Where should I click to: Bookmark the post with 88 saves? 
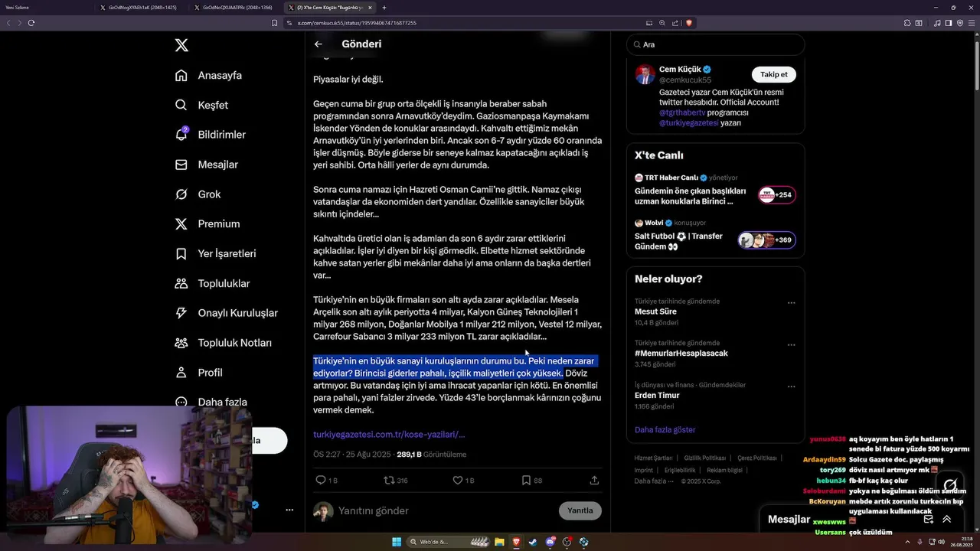526,481
